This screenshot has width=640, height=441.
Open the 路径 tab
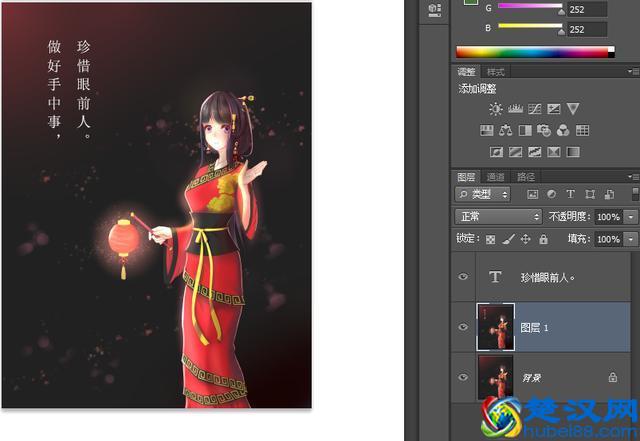coord(526,176)
